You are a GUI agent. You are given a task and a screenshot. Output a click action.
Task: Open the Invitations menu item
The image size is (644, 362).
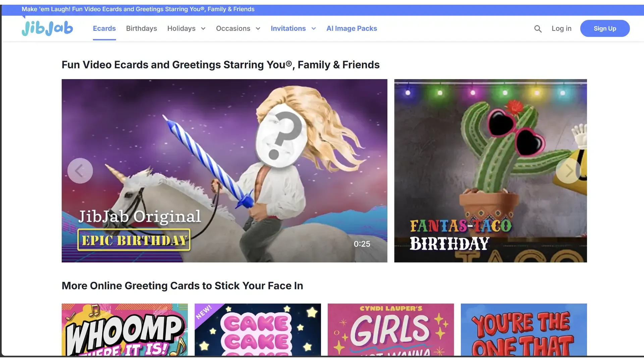(288, 28)
